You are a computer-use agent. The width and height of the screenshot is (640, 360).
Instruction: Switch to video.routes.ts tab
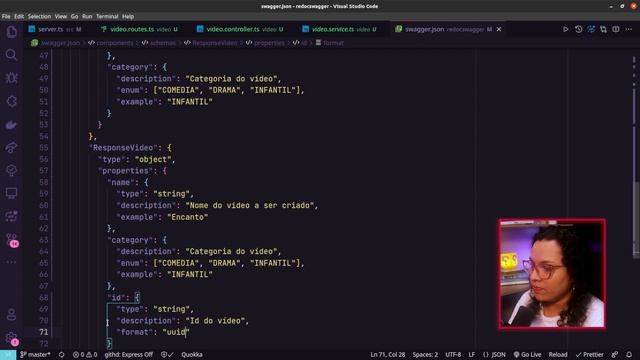click(139, 29)
